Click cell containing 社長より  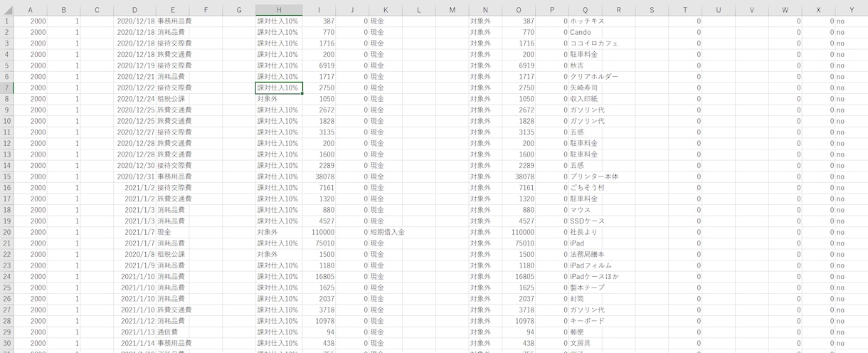pos(586,232)
